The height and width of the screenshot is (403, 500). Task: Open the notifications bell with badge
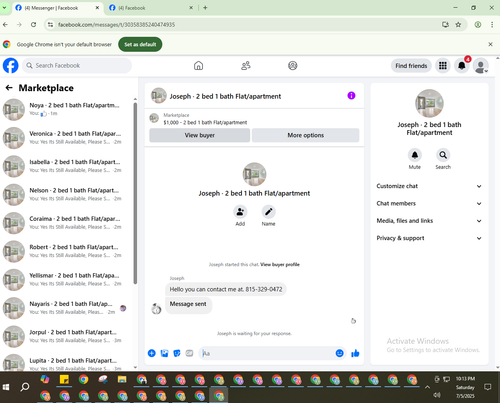(462, 66)
